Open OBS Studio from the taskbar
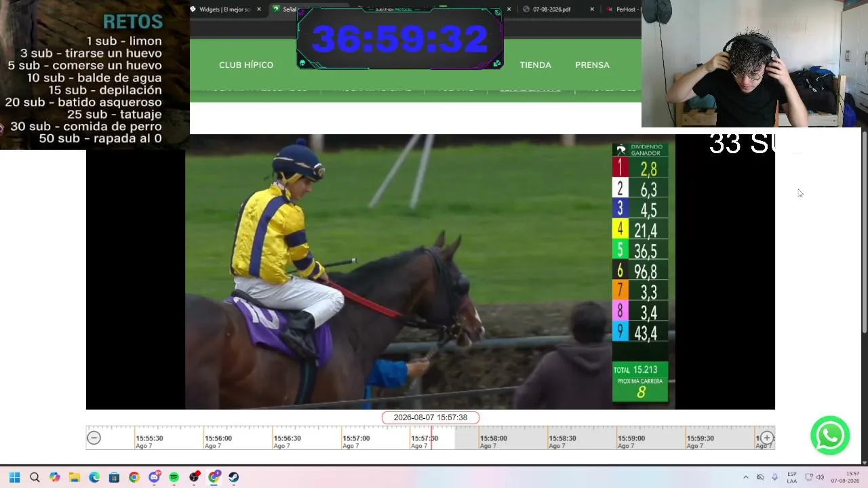This screenshot has height=488, width=868. (194, 477)
